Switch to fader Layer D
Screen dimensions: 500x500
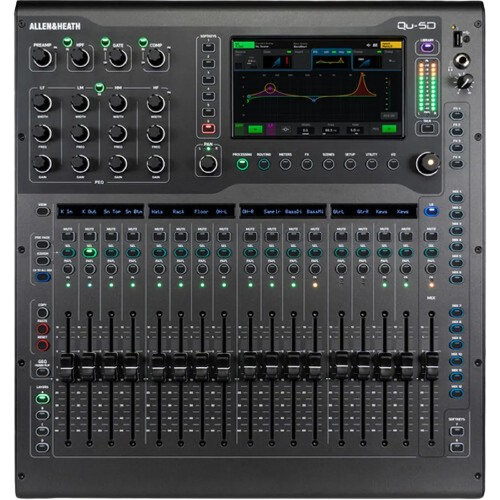(43, 447)
